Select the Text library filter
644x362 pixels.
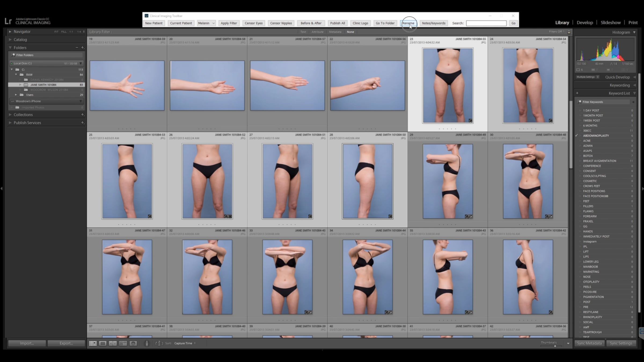303,32
